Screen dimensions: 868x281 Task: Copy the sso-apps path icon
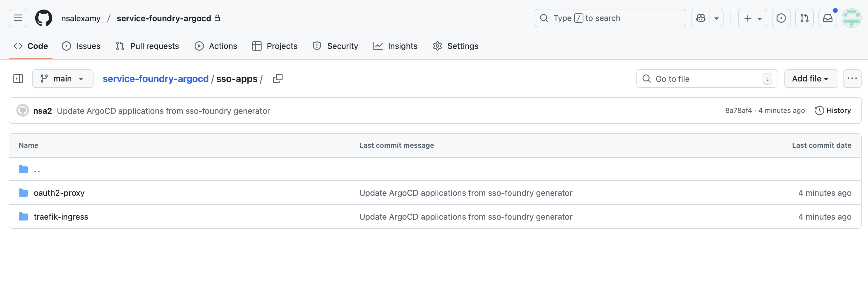coord(278,79)
